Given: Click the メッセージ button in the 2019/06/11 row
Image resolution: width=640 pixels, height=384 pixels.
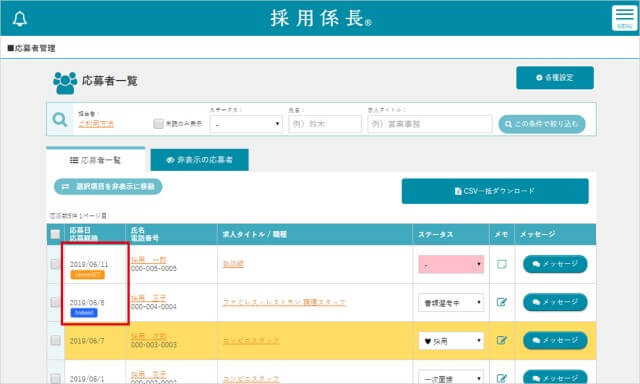Looking at the screenshot, I should (x=555, y=264).
